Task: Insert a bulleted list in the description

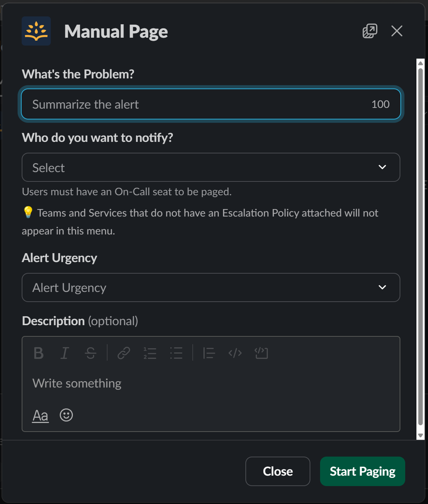Action: (176, 353)
